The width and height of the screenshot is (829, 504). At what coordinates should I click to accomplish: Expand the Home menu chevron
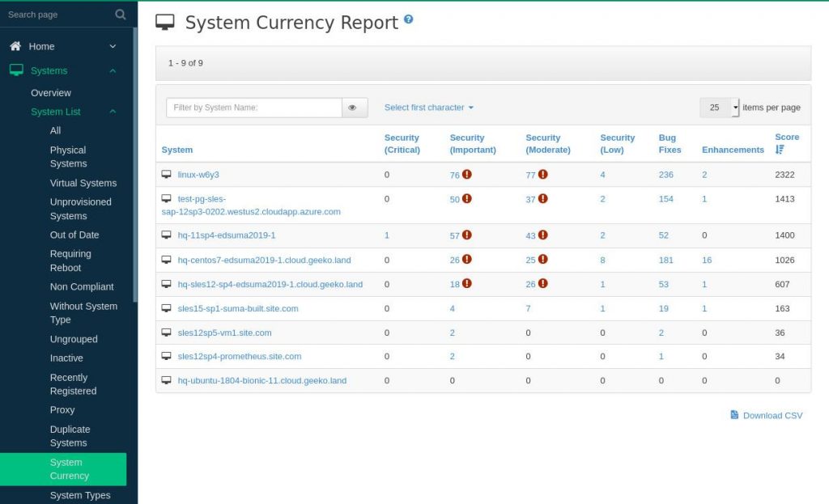tap(113, 46)
